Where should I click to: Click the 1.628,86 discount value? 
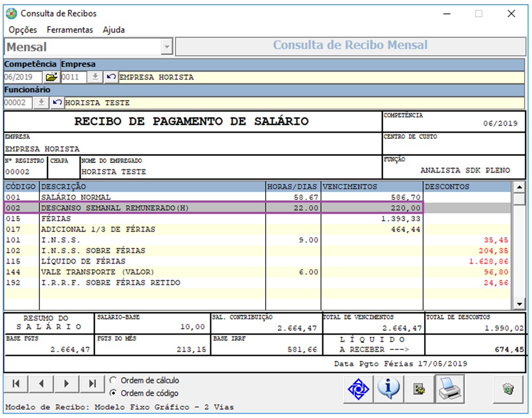pos(489,261)
